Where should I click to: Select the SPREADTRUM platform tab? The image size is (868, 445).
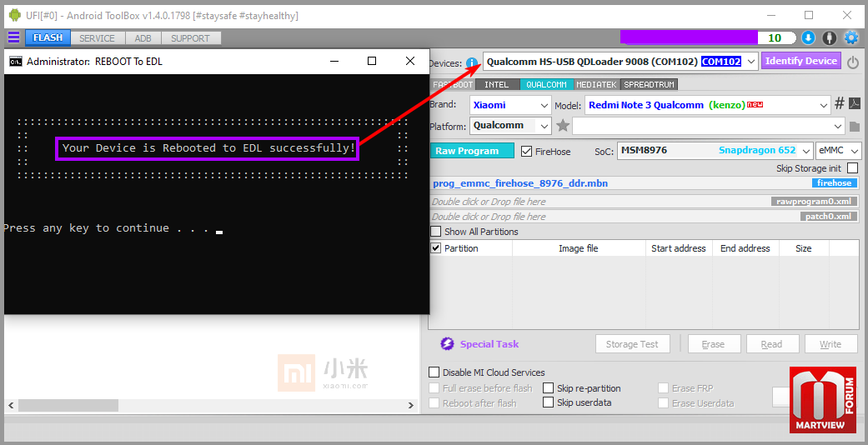click(649, 85)
